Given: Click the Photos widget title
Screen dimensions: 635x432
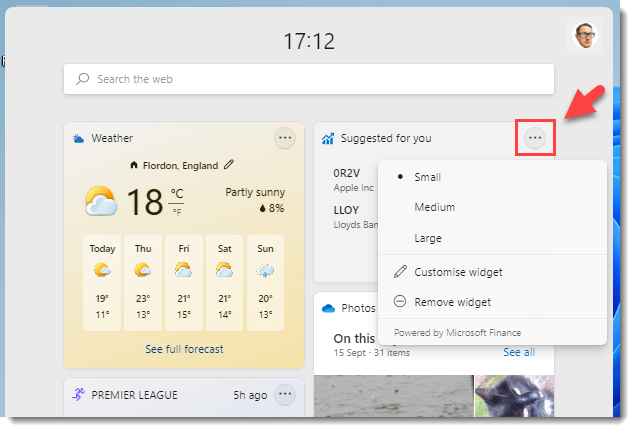Looking at the screenshot, I should coord(358,308).
